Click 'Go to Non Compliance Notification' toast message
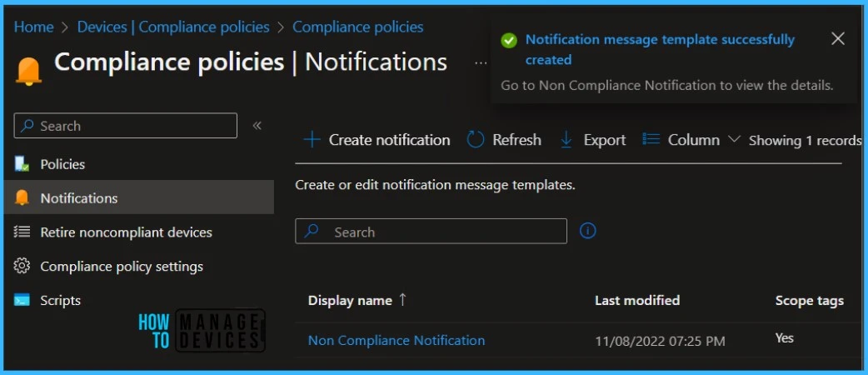The image size is (868, 375). (x=666, y=85)
